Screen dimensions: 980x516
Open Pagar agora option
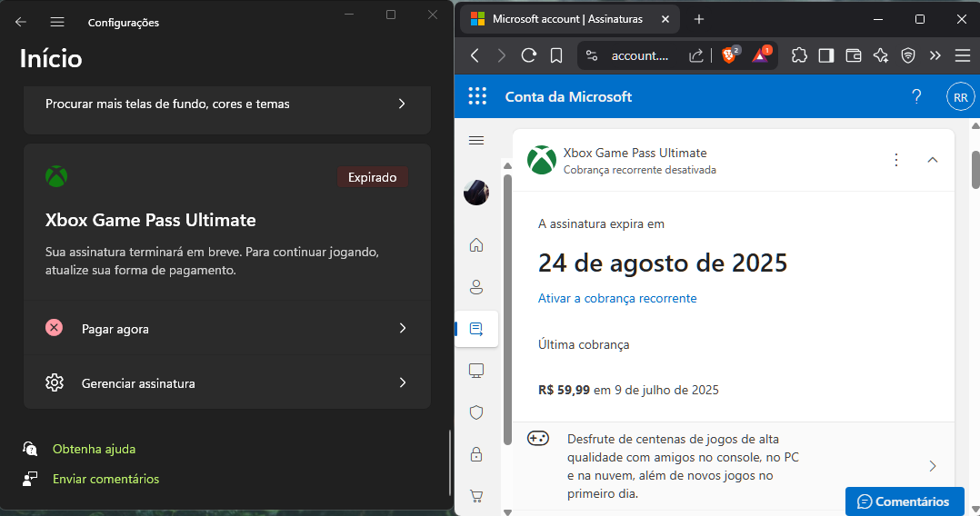pyautogui.click(x=227, y=329)
